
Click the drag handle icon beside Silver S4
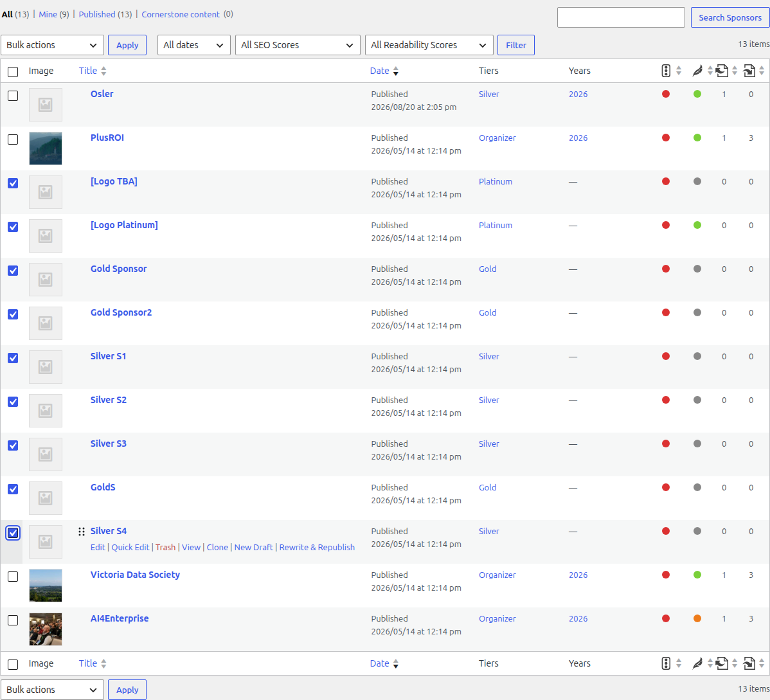pos(82,532)
